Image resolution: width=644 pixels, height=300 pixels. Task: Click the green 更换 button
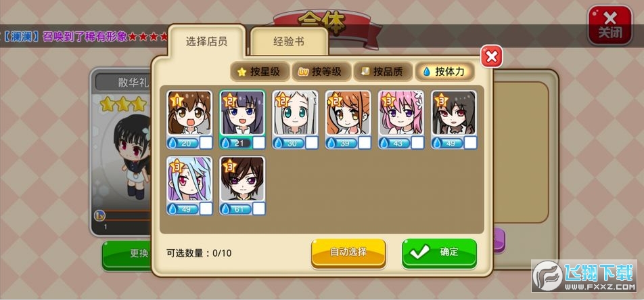pos(127,255)
